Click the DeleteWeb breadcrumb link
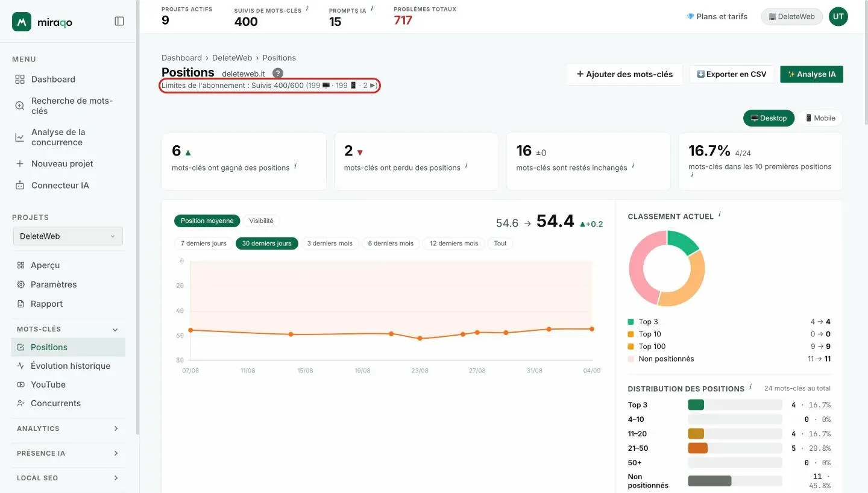868x493 pixels. click(x=231, y=58)
